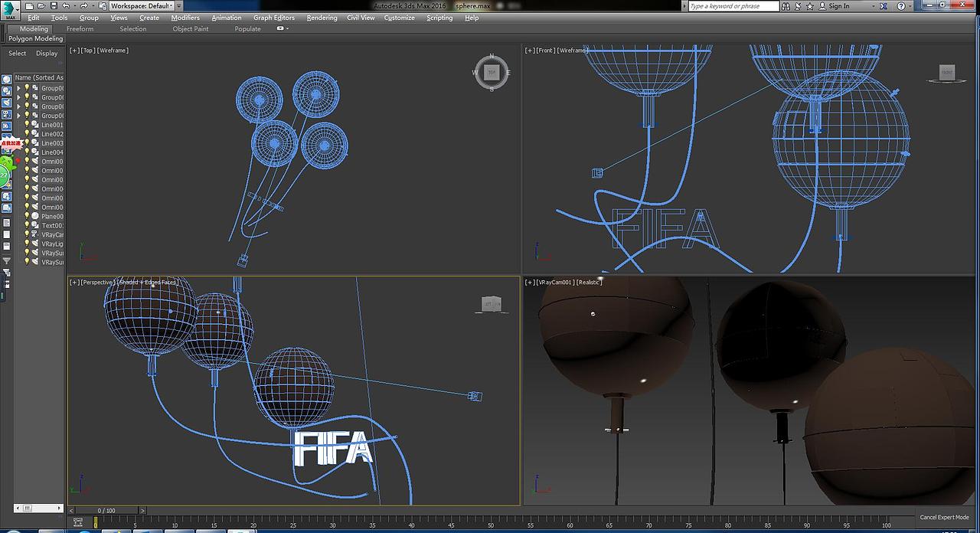Click the Perspective viewport name label

[x=96, y=283]
